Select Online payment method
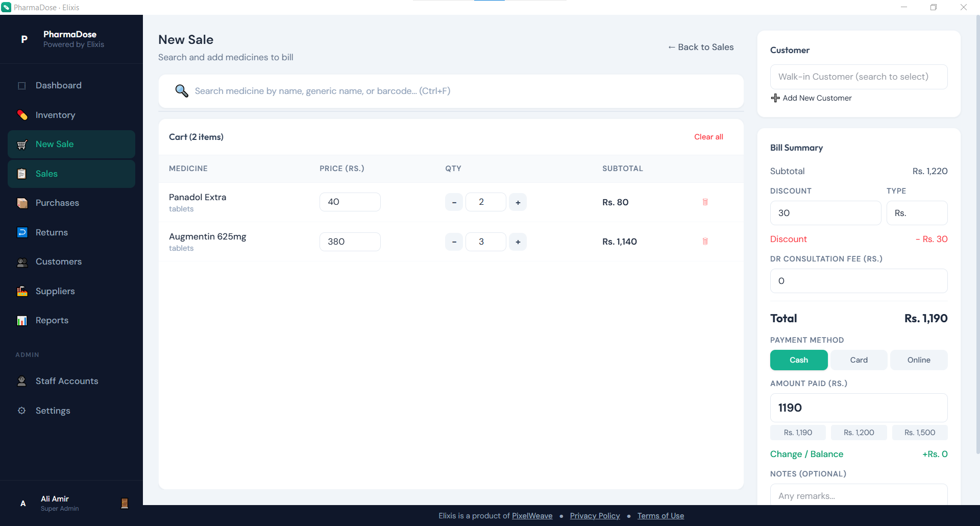 [919, 360]
